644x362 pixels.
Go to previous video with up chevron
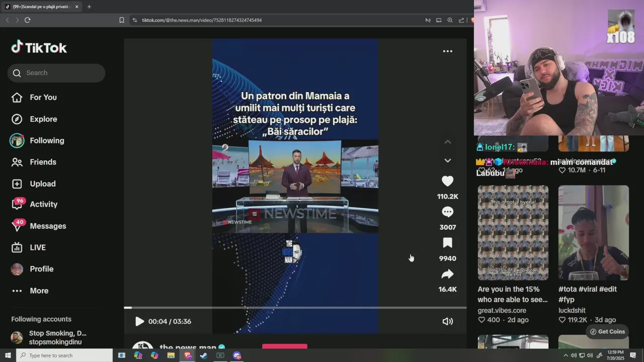pyautogui.click(x=447, y=142)
